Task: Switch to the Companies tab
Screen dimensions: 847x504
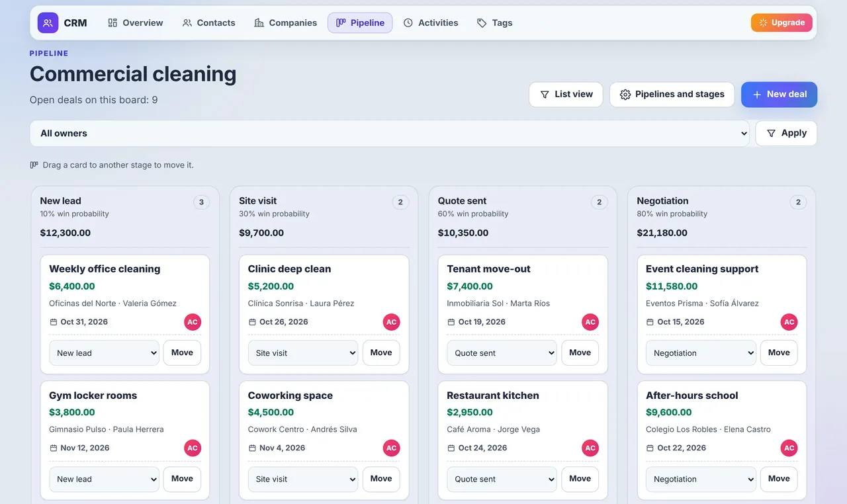Action: [285, 22]
